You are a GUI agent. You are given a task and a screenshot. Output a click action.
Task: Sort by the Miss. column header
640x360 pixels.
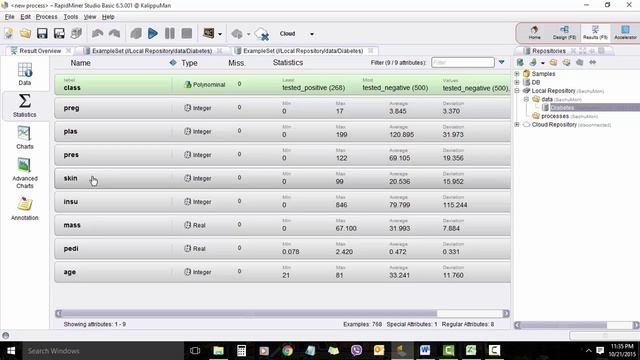[x=237, y=63]
